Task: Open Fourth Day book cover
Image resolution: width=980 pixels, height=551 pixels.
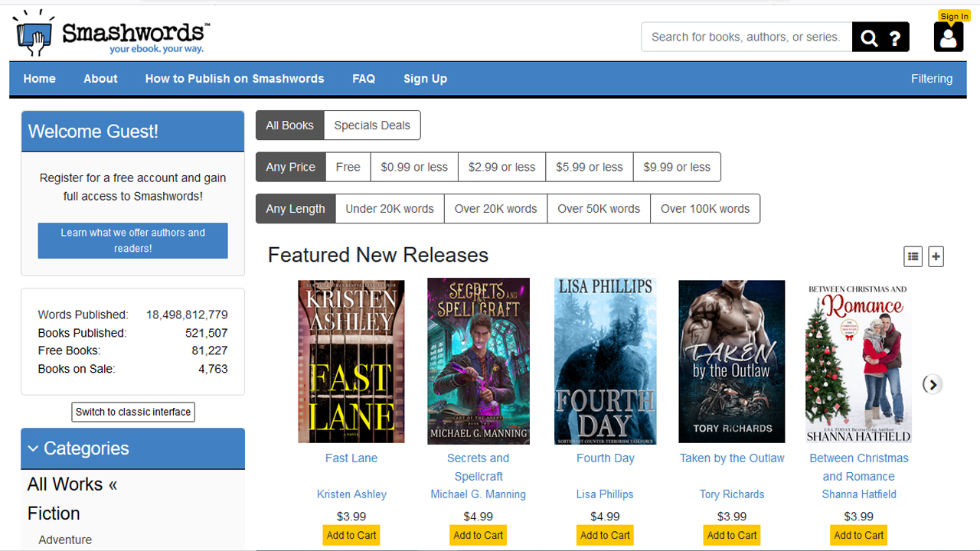Action: [606, 361]
